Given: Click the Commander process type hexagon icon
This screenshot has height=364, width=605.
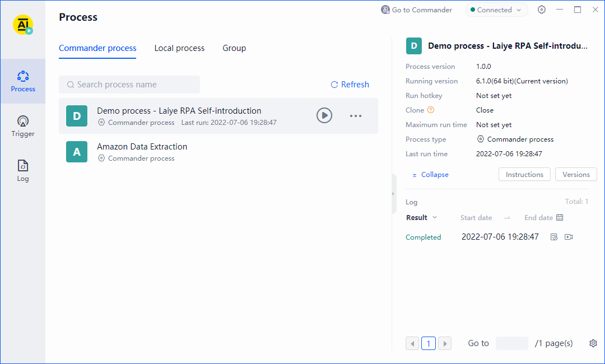Looking at the screenshot, I should pyautogui.click(x=481, y=139).
